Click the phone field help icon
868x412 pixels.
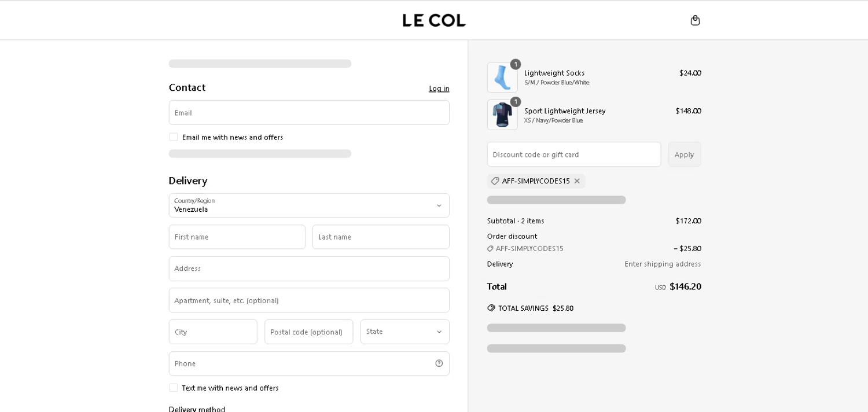439,363
